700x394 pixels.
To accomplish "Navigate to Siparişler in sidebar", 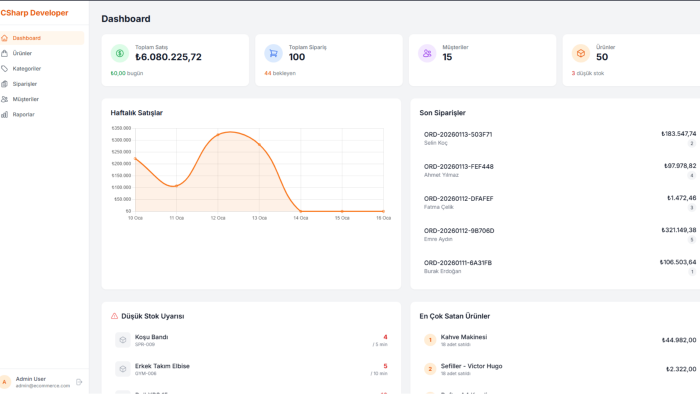I will (42, 84).
